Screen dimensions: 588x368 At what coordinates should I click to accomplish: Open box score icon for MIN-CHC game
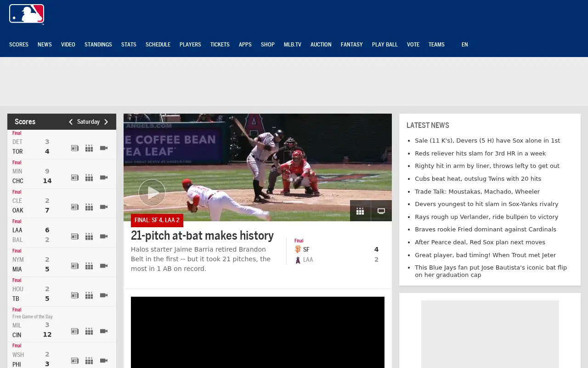click(x=89, y=178)
